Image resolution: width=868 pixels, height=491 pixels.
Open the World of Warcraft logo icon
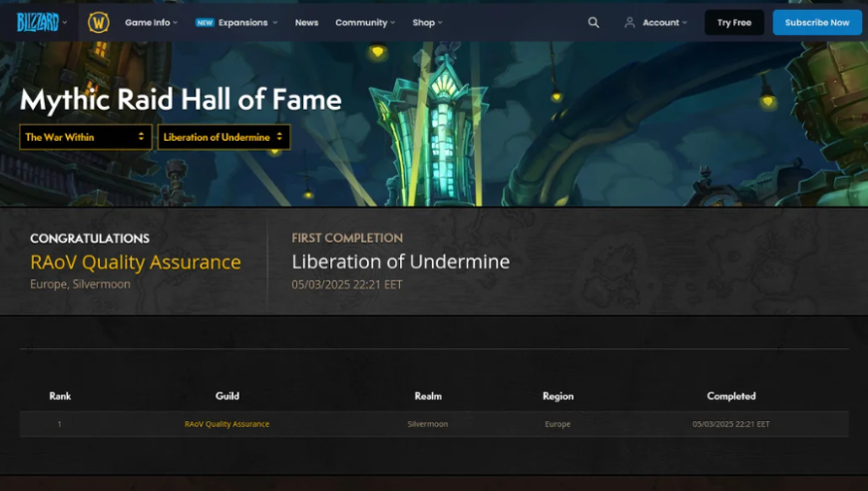(x=99, y=23)
